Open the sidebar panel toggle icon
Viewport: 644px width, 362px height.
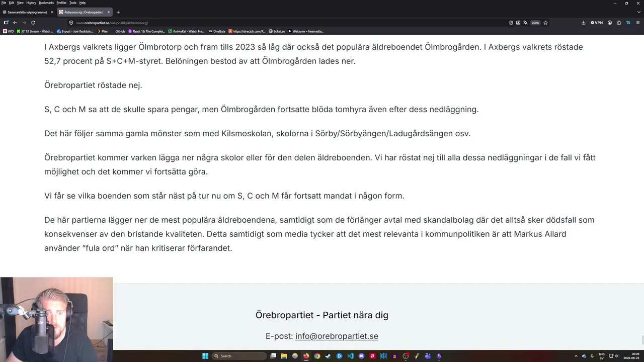pyautogui.click(x=6, y=23)
